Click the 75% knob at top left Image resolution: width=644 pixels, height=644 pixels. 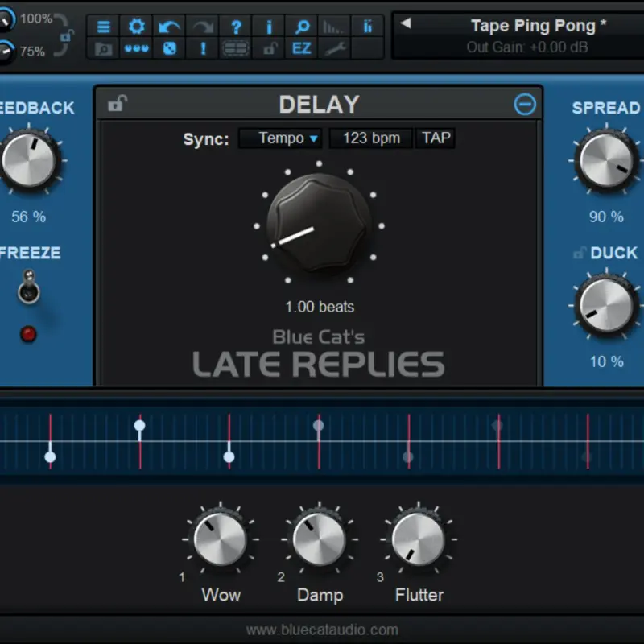[6, 52]
